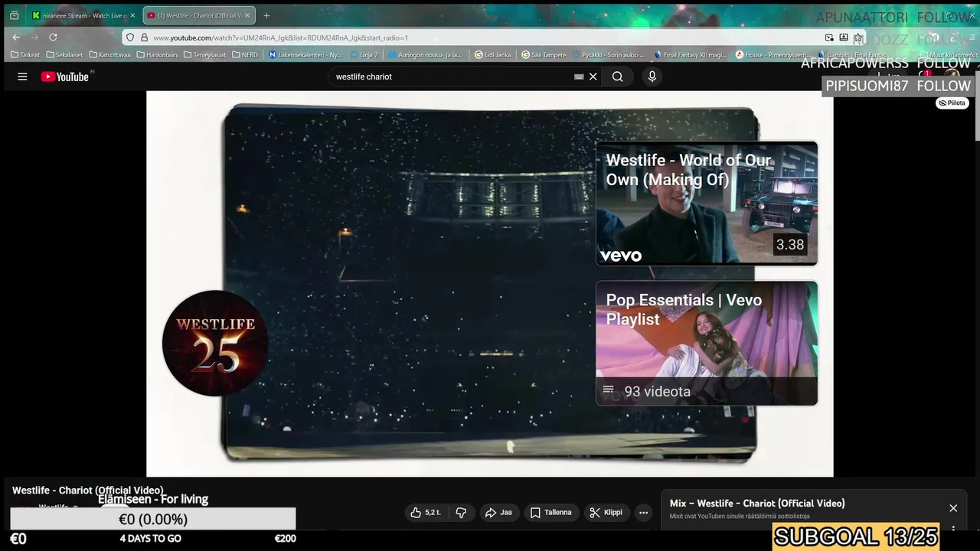
Task: Save the video with Tallenna button
Action: [x=550, y=513]
